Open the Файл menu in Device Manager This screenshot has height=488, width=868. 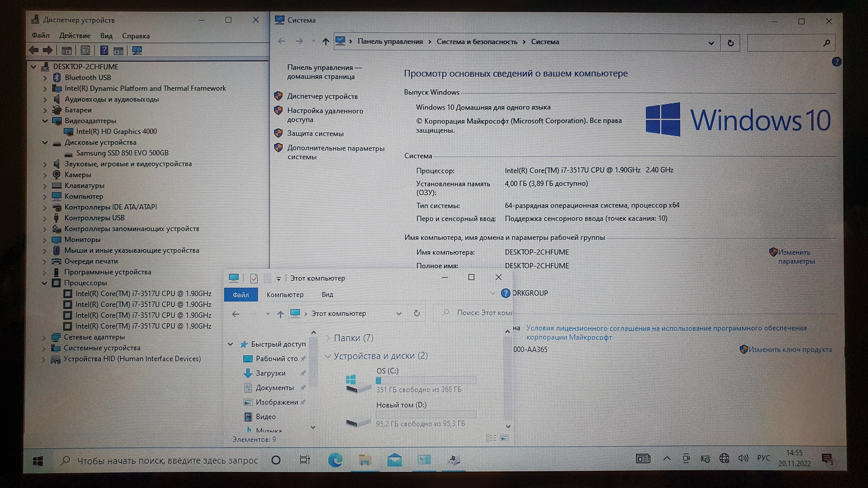click(41, 36)
